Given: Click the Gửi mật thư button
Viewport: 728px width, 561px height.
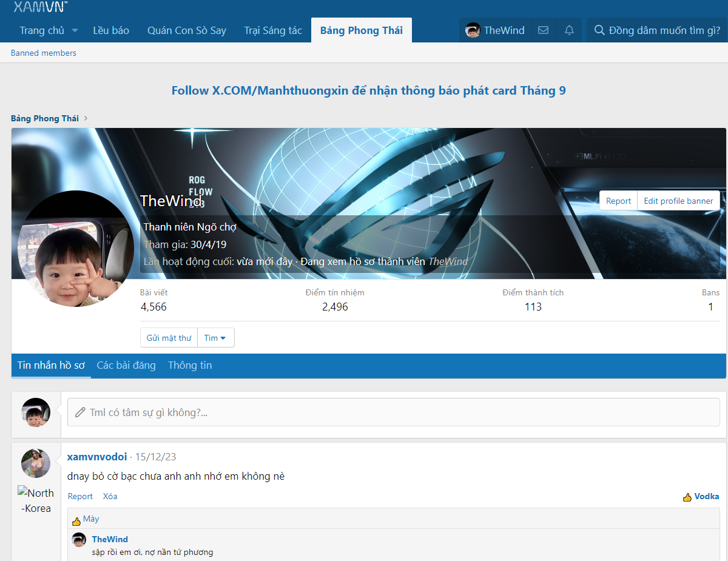Looking at the screenshot, I should tap(169, 338).
